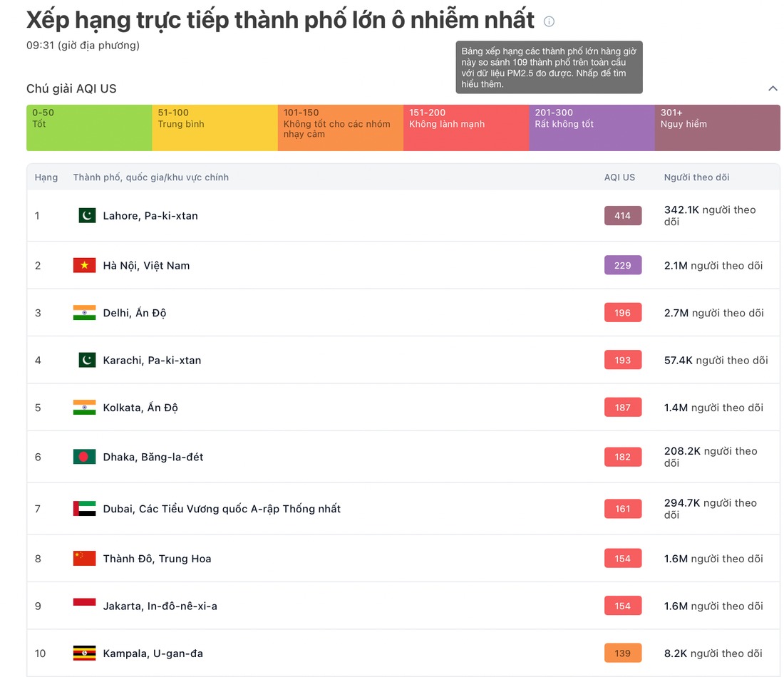Click the UAE flag beside Dubai
Screen dimensions: 784x677
pyautogui.click(x=84, y=509)
